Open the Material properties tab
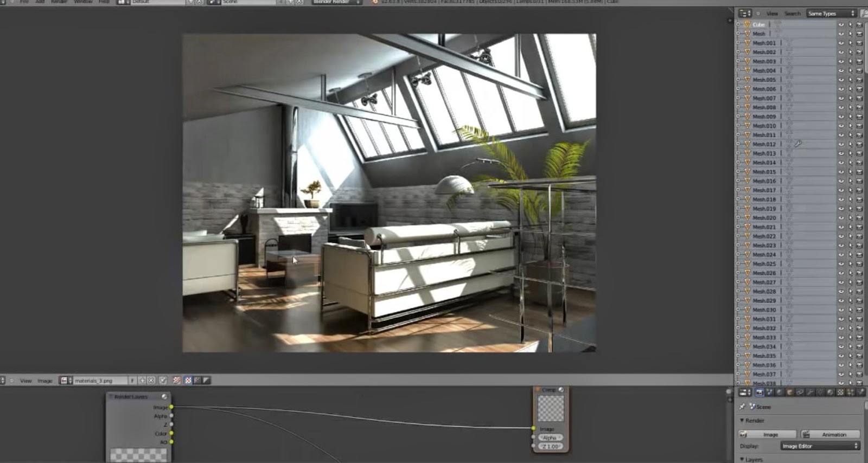The height and width of the screenshot is (463, 868). coord(830,392)
